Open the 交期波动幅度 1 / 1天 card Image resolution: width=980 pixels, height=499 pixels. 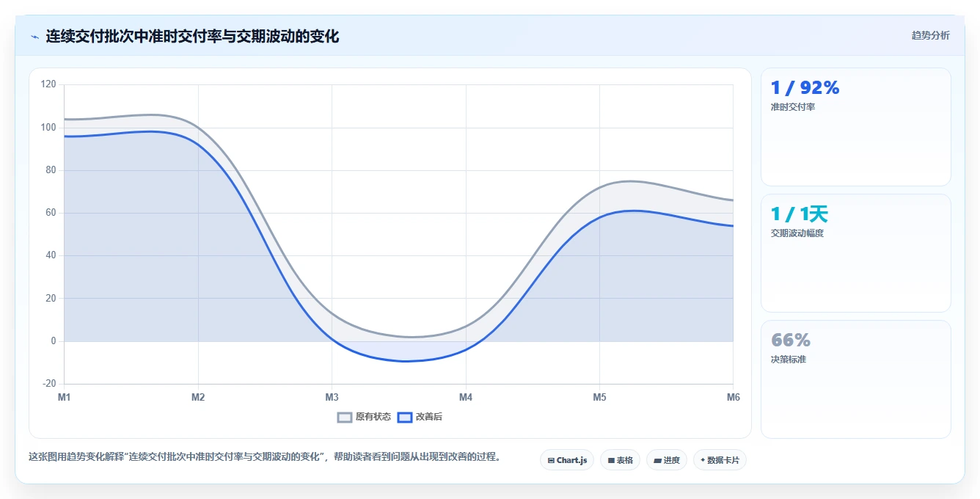(856, 253)
